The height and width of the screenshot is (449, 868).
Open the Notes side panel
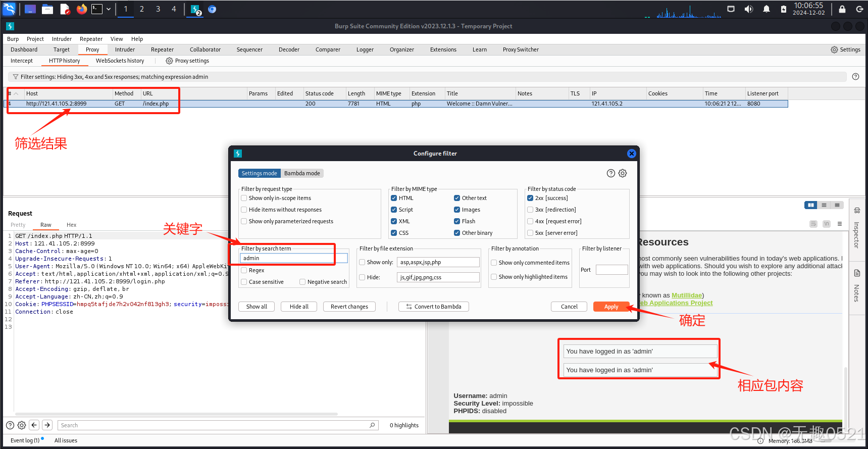click(857, 286)
